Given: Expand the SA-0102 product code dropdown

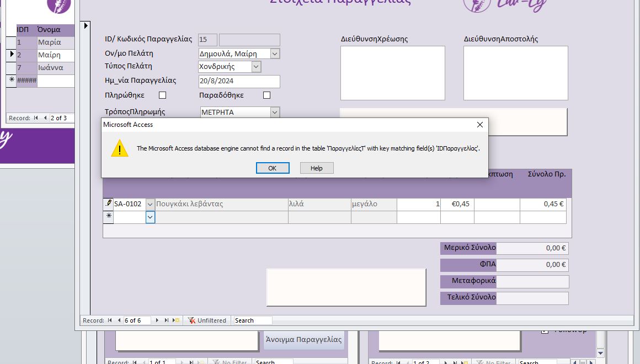Looking at the screenshot, I should pyautogui.click(x=150, y=204).
